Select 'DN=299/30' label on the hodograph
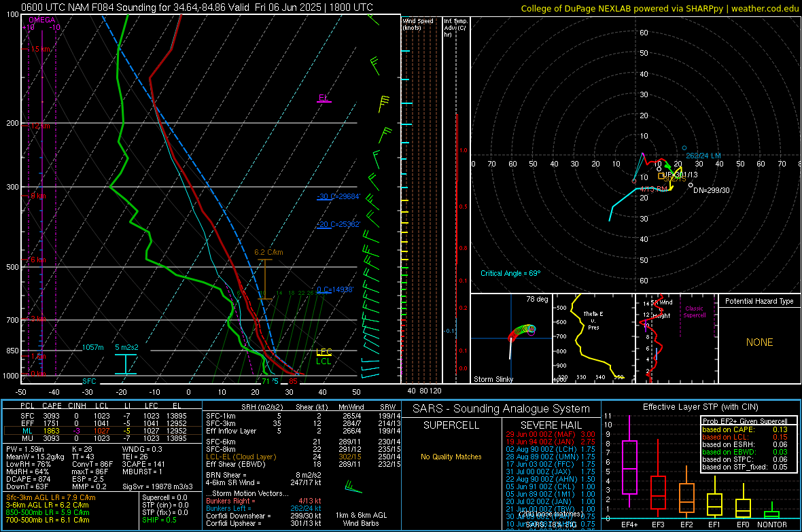This screenshot has height=532, width=802. pos(712,190)
